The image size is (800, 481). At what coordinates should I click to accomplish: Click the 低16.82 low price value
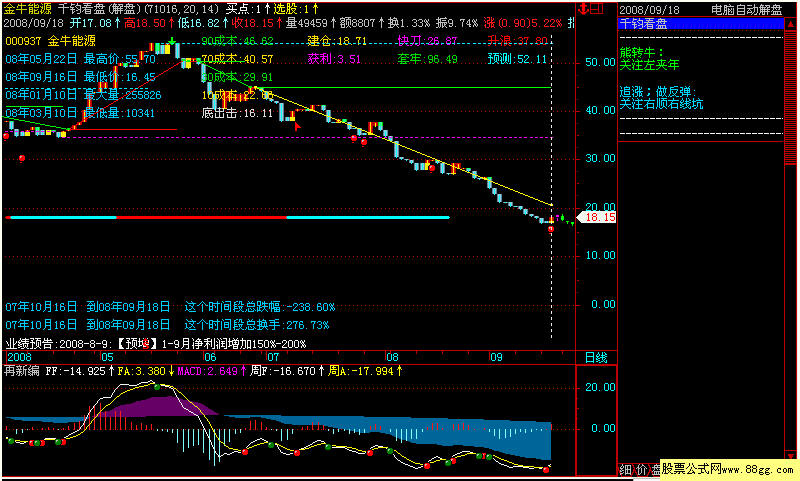point(203,23)
